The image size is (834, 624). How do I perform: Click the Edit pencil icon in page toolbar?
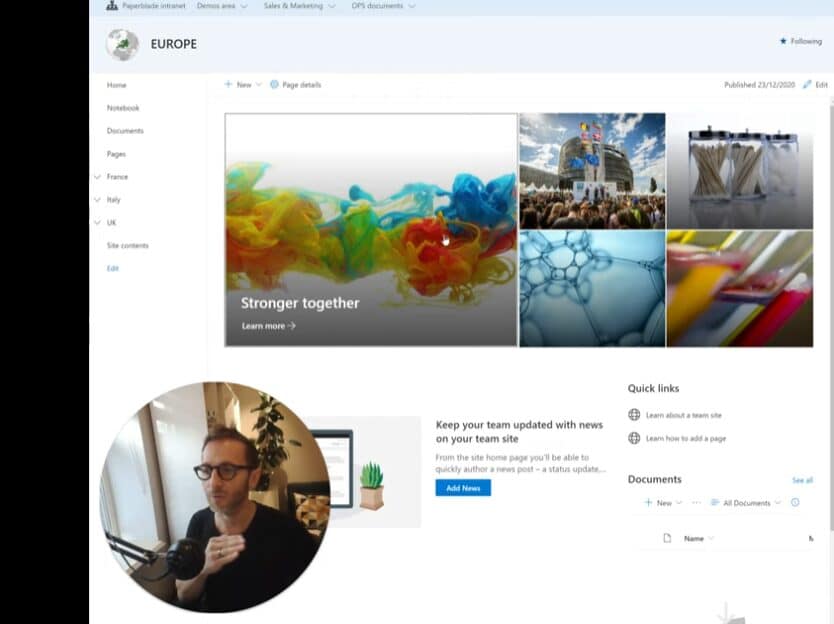click(807, 85)
